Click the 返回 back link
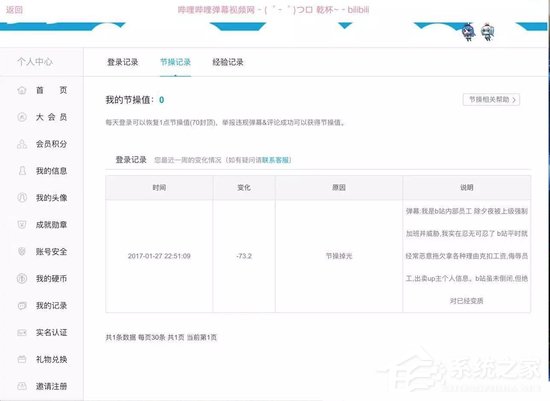This screenshot has width=550, height=401. 14,10
